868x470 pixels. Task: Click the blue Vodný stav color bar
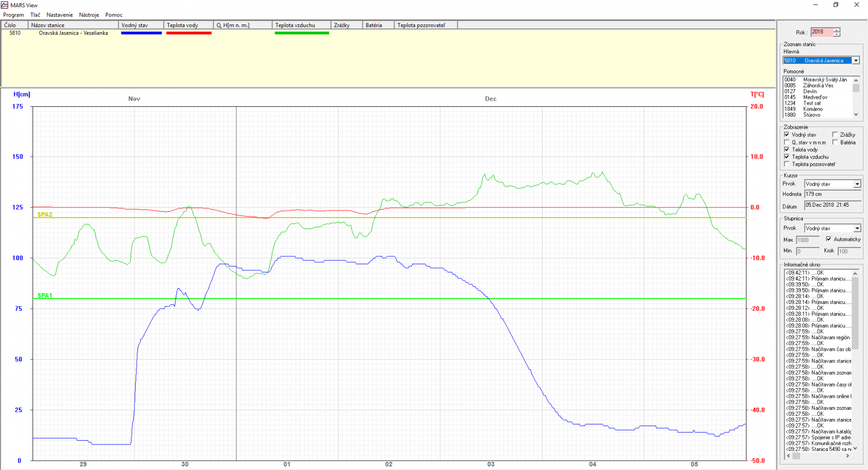pyautogui.click(x=141, y=33)
